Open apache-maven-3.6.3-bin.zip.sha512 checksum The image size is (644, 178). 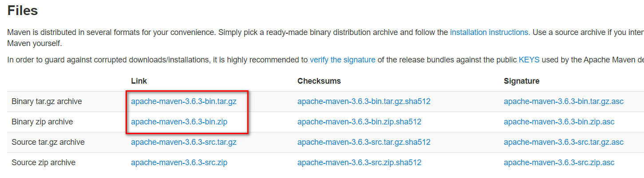point(360,122)
